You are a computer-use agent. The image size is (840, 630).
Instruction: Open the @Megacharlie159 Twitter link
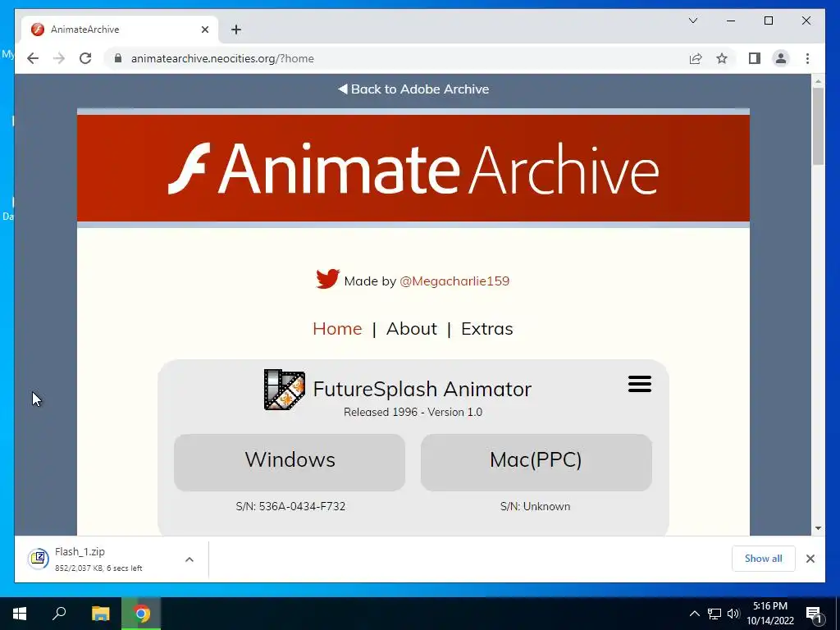coord(454,281)
